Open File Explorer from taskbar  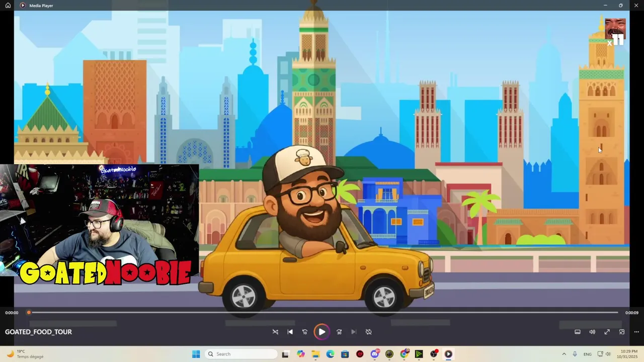pyautogui.click(x=315, y=354)
